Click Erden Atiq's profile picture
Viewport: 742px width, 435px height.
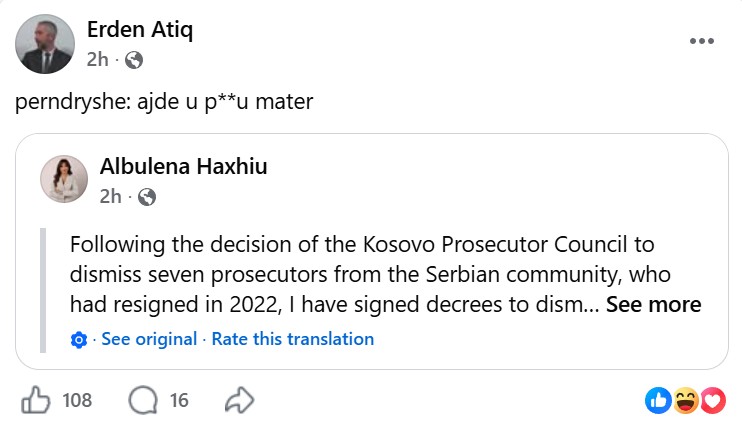coord(45,44)
